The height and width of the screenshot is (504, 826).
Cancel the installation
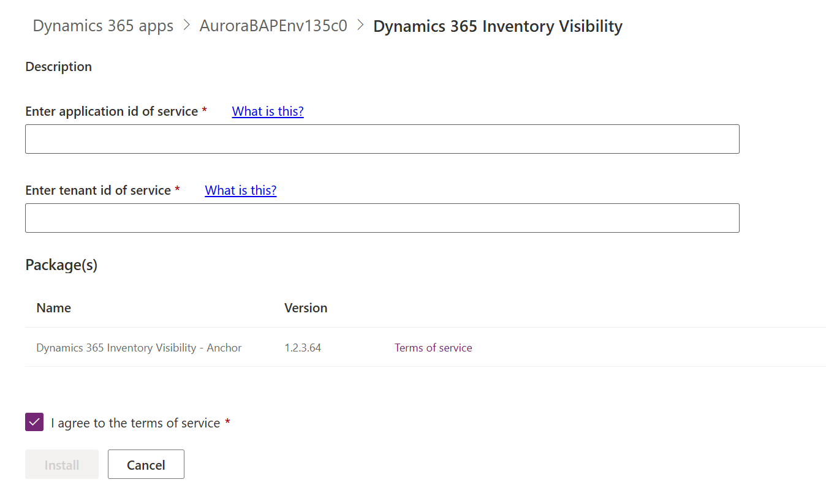(146, 465)
